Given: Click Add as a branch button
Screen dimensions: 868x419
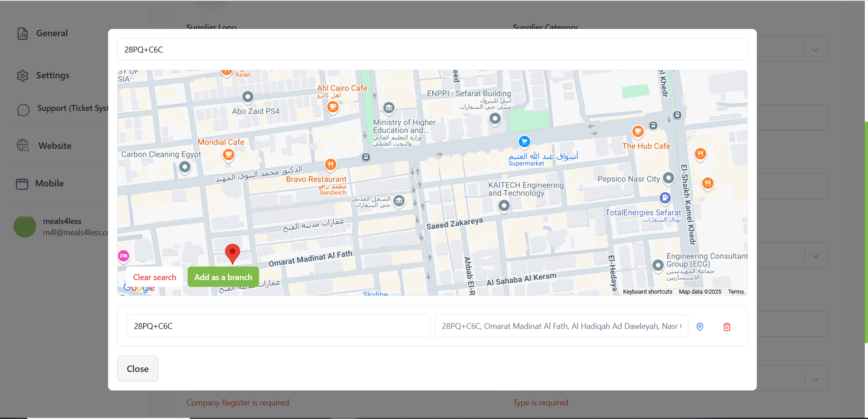Looking at the screenshot, I should [x=223, y=277].
